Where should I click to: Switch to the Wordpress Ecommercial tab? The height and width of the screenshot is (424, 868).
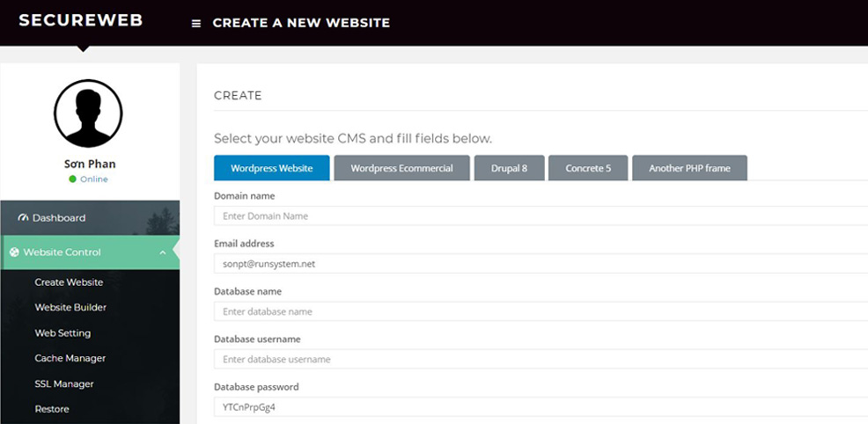point(401,168)
